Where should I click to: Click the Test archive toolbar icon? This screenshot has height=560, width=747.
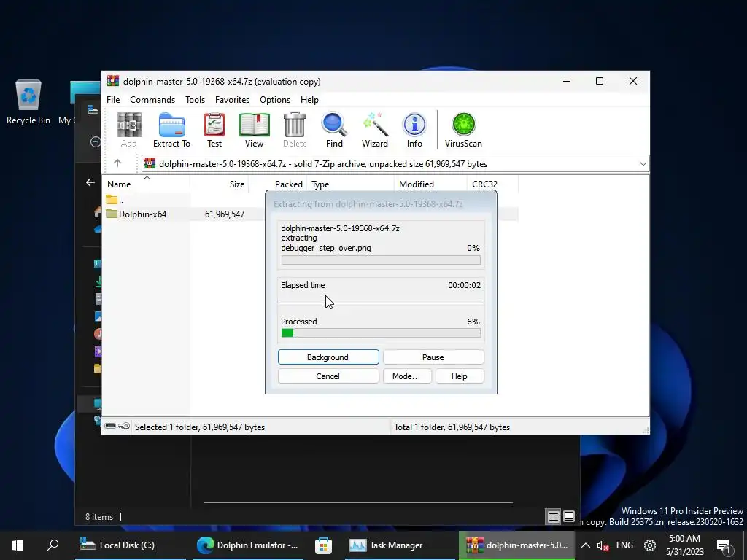coord(214,130)
